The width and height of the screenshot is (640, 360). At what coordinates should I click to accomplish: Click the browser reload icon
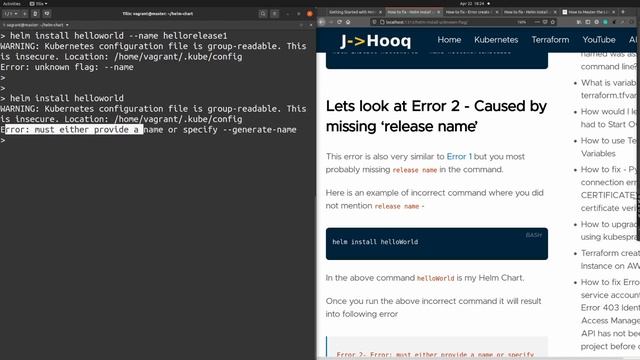[x=339, y=22]
